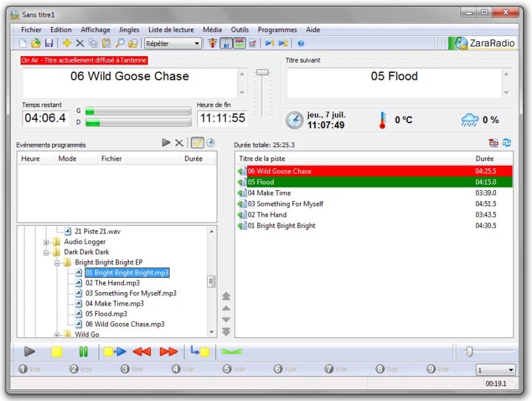This screenshot has height=401, width=532.
Task: Collapse the Bright Bright Bright EP folder
Action: [x=58, y=262]
